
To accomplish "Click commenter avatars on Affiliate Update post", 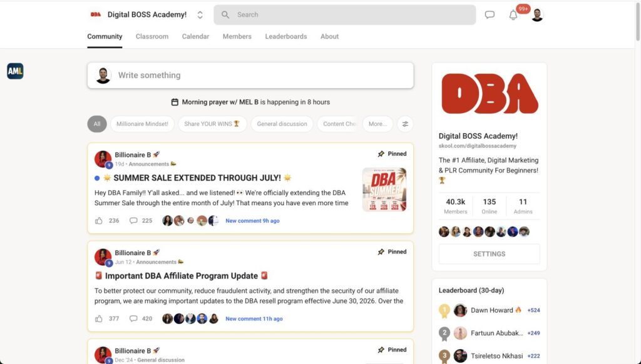I will [190, 318].
